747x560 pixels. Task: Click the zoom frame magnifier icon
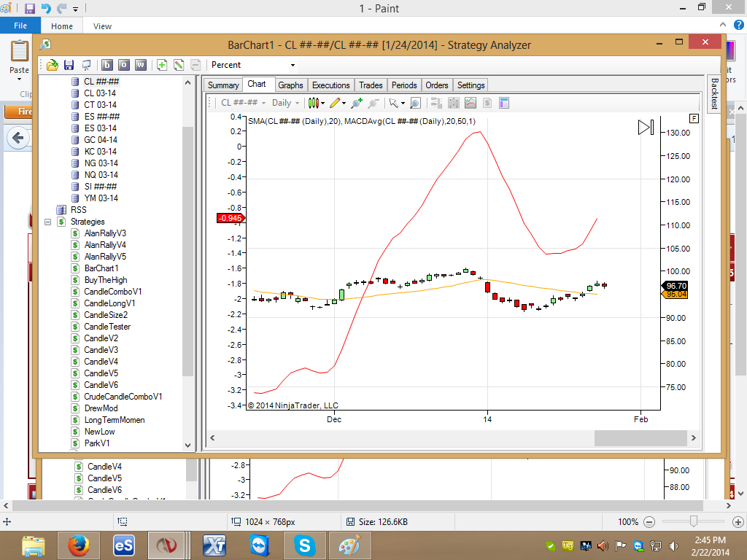[415, 103]
